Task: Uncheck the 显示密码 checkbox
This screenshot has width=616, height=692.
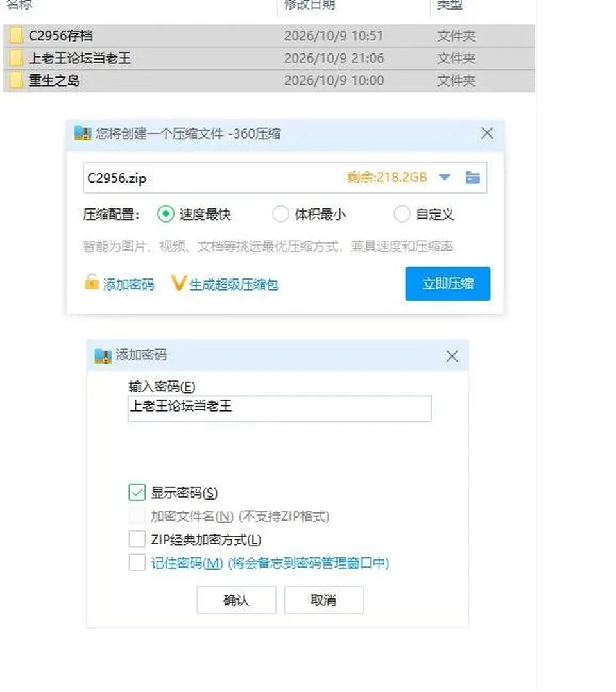Action: click(x=137, y=492)
